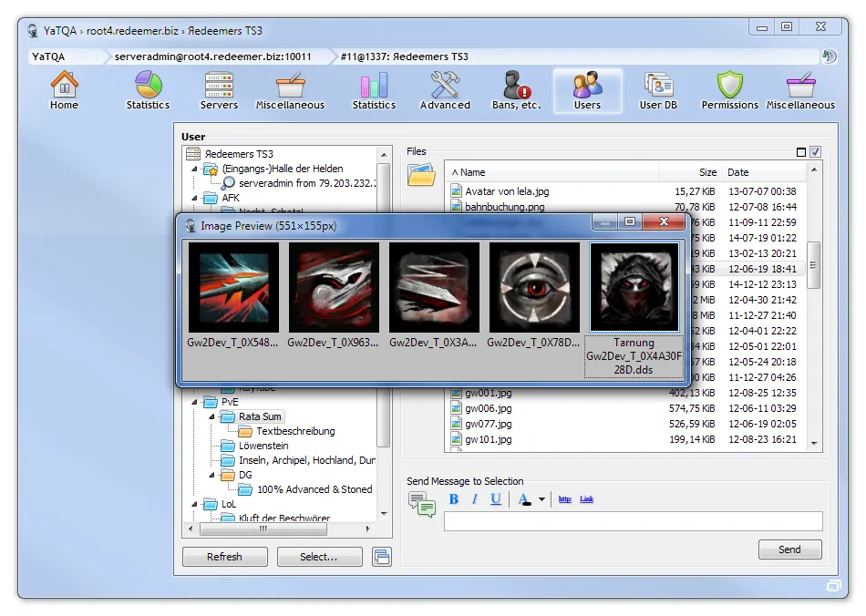Open the Home toolbar icon
Image resolution: width=866 pixels, height=616 pixels.
[64, 91]
